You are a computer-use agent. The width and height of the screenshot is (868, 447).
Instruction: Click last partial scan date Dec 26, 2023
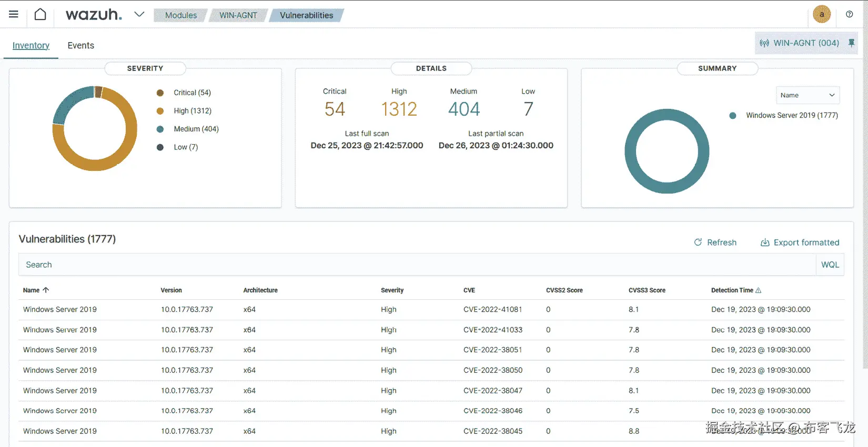coord(496,146)
